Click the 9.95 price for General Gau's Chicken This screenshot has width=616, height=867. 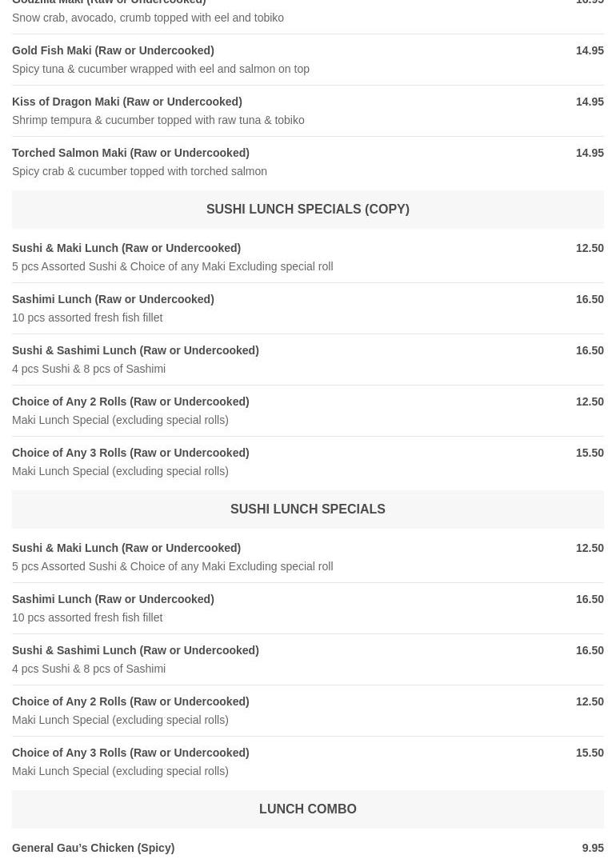coord(593,848)
